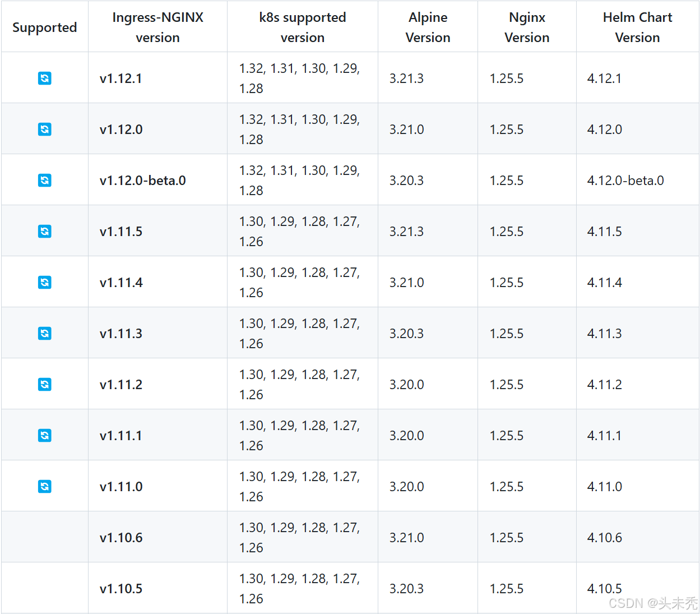Click Alpine version 3.21.0 in v1.11.4 row

(407, 283)
